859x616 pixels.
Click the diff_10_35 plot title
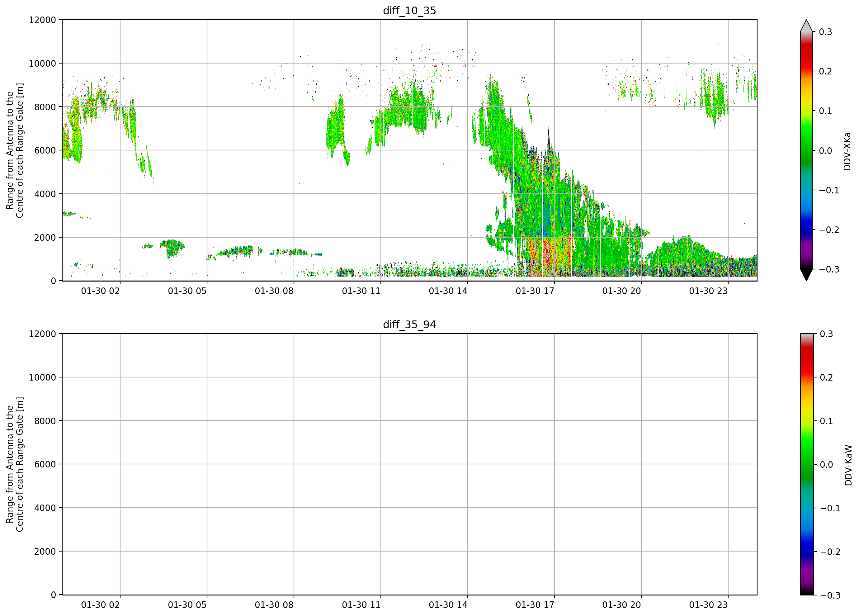[x=409, y=11]
